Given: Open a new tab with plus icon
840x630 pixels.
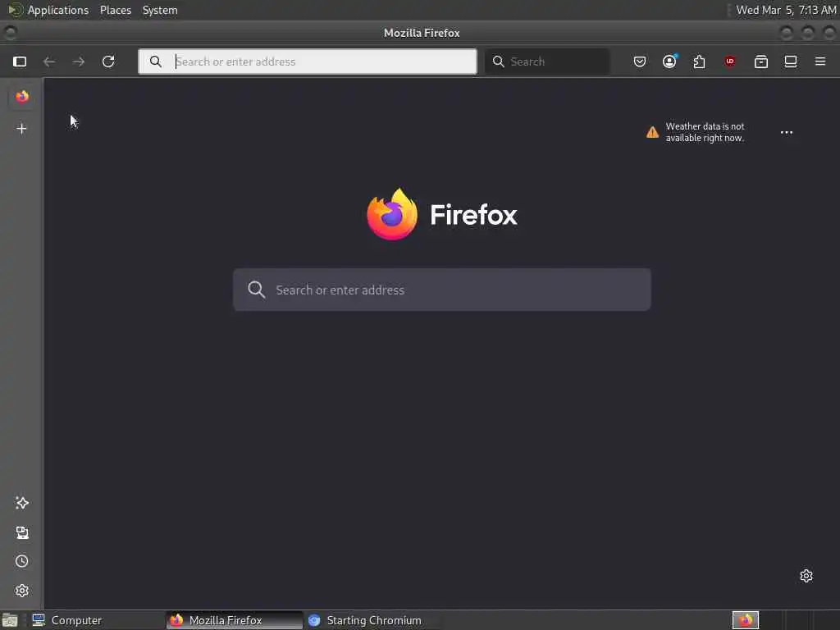Looking at the screenshot, I should pos(21,129).
